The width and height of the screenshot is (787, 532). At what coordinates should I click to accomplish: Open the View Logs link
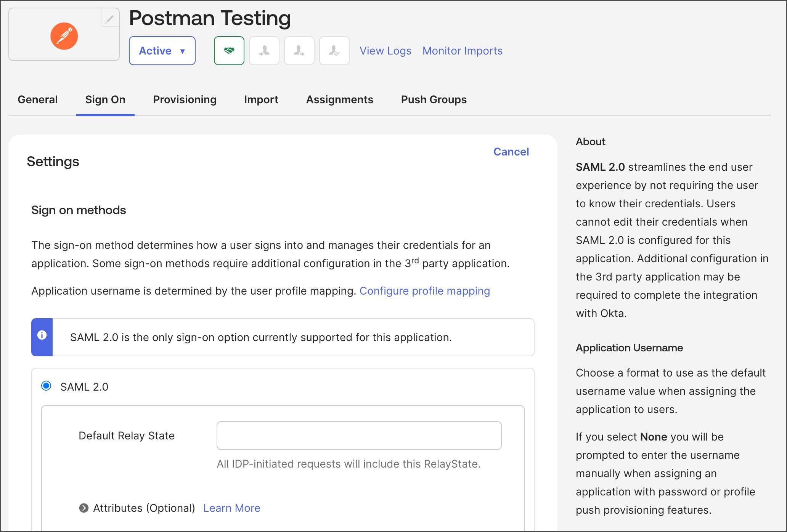point(385,51)
